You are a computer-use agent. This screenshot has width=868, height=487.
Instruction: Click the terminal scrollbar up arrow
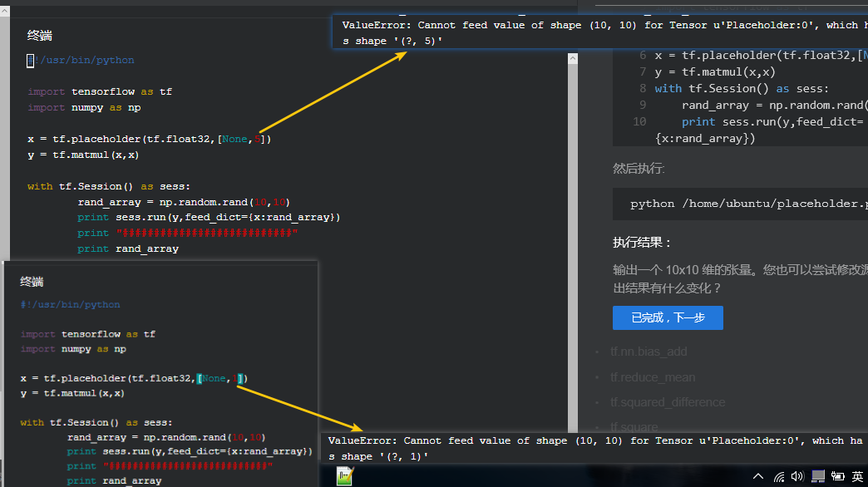click(572, 58)
